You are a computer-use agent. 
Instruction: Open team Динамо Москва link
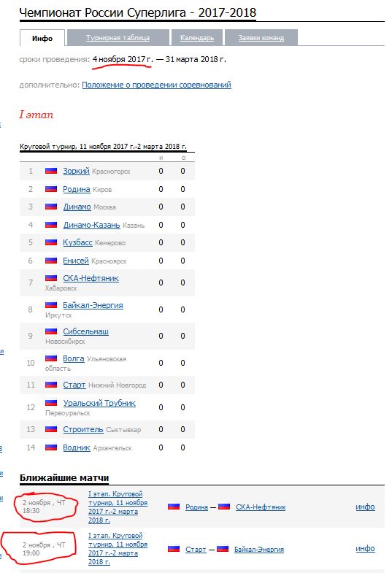click(x=77, y=207)
